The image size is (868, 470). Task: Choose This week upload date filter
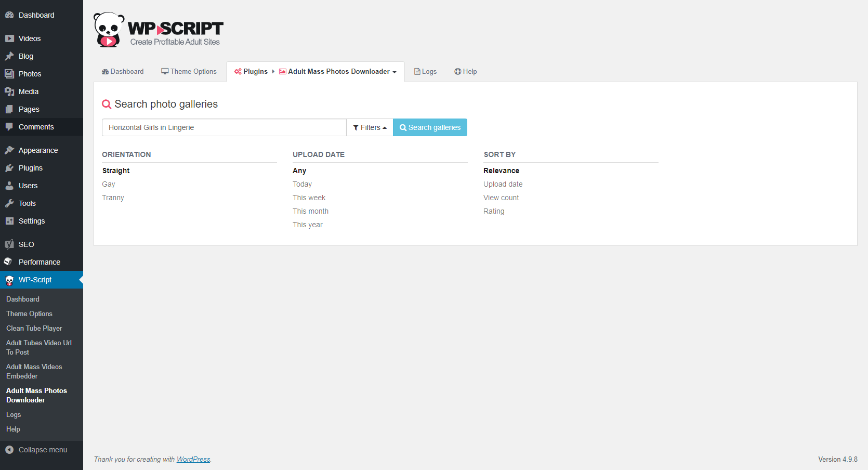tap(309, 198)
